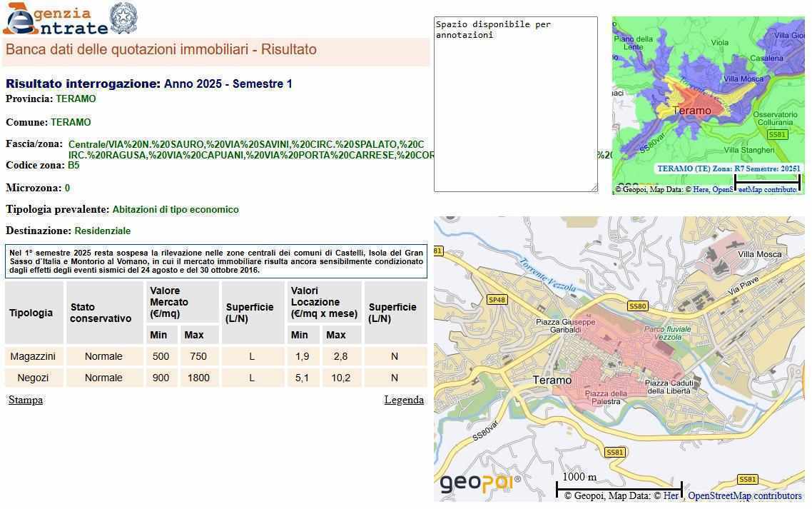
Task: Click Piazza Giuseppe Garibaldi on the map
Action: [x=565, y=326]
